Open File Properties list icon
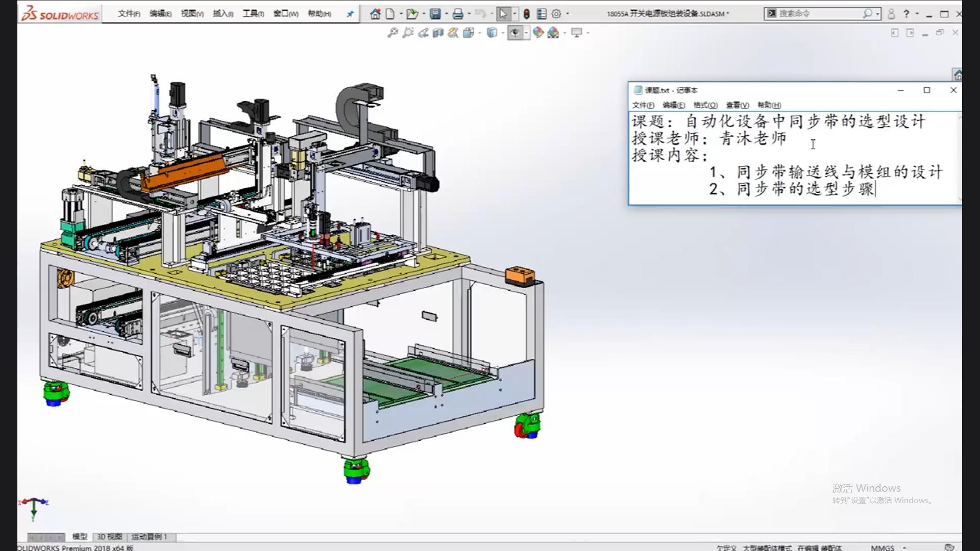 click(542, 14)
